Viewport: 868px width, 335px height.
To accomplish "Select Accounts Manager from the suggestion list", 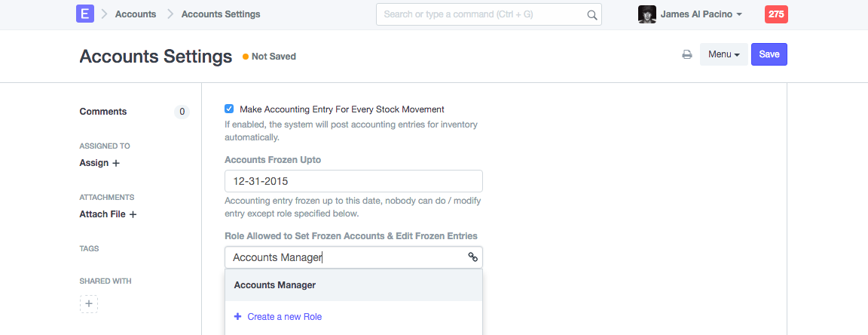I will (275, 285).
